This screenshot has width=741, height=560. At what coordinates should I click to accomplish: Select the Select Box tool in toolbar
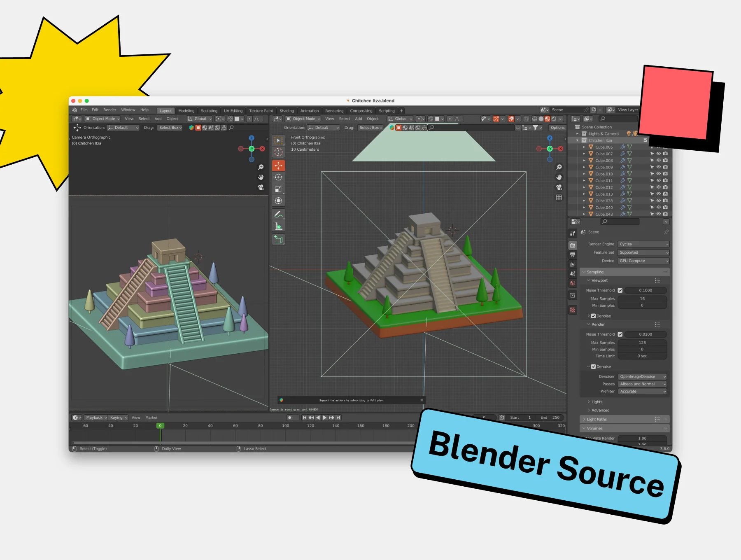pos(279,140)
